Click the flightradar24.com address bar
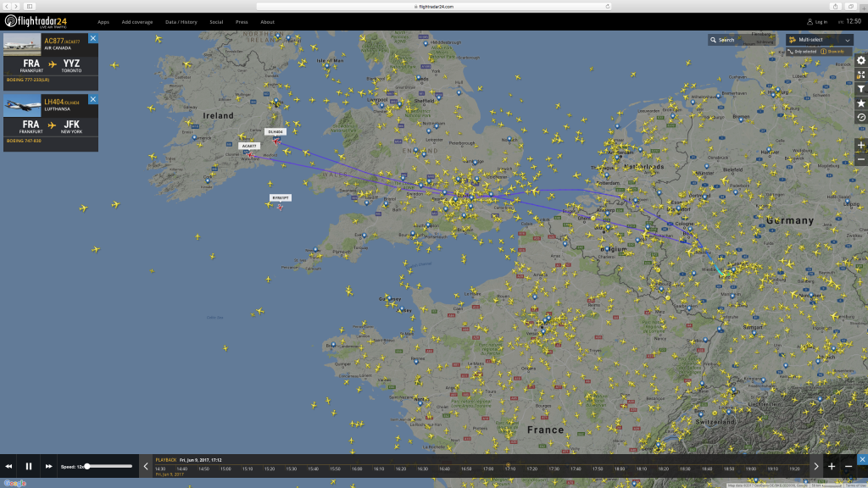Viewport: 868px width, 488px height. (433, 6)
